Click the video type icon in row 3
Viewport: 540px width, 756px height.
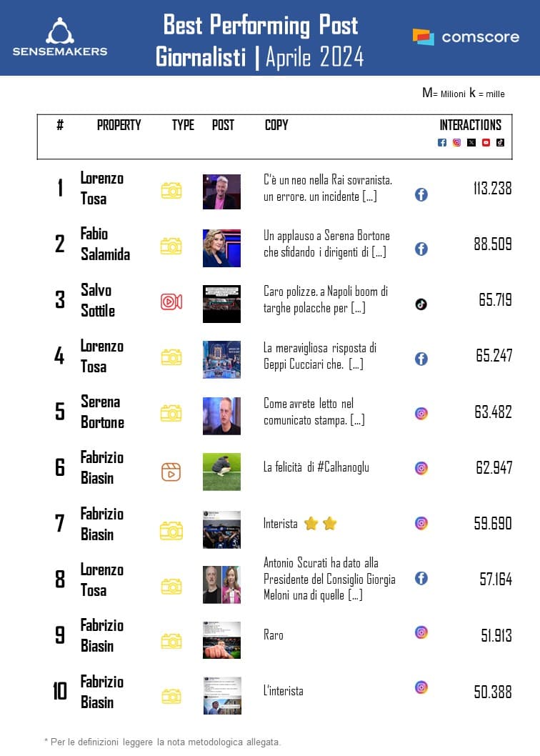[171, 302]
